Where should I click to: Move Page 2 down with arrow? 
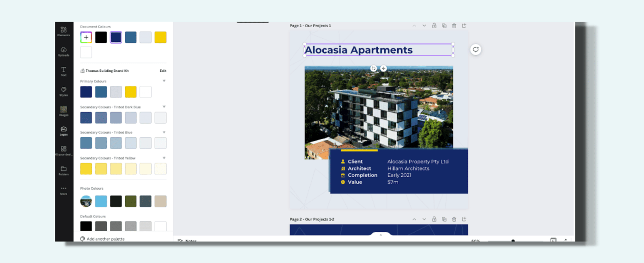pos(424,219)
